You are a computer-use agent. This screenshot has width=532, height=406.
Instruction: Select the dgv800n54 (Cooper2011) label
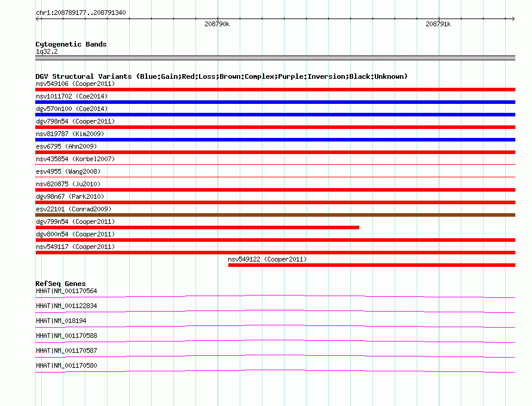(75, 234)
